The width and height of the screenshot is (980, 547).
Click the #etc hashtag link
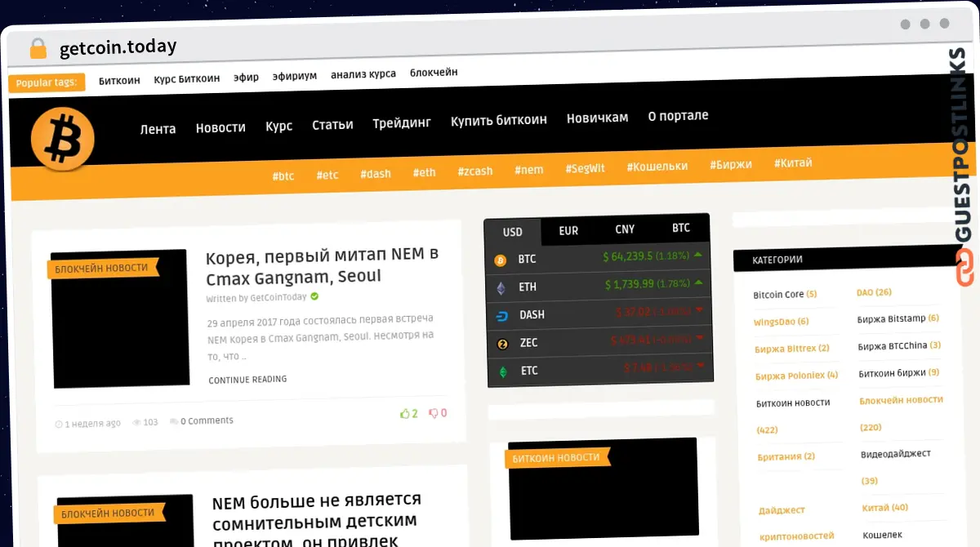tap(327, 175)
